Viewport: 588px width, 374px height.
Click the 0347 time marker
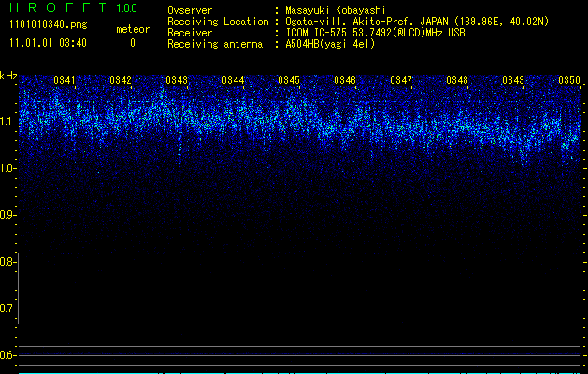tap(401, 80)
